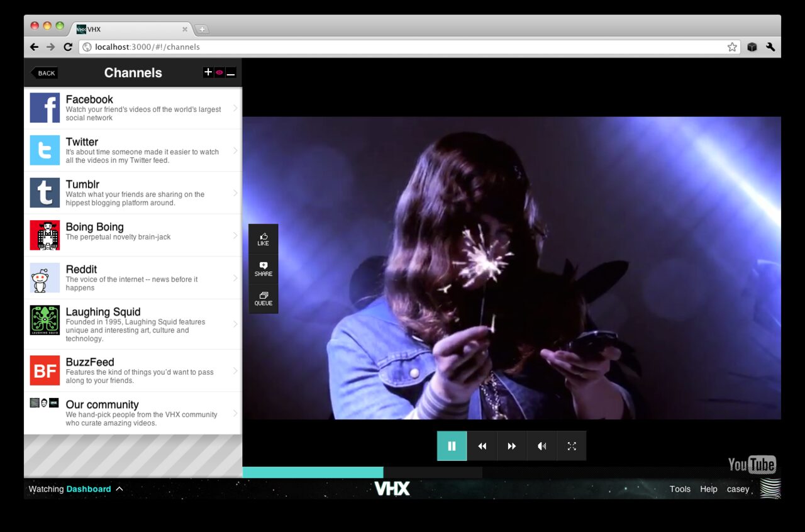Share the current video

[263, 269]
